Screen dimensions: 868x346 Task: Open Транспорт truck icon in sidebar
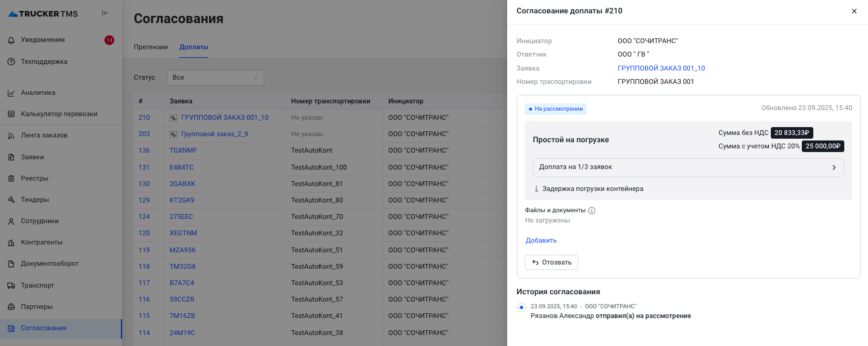11,285
